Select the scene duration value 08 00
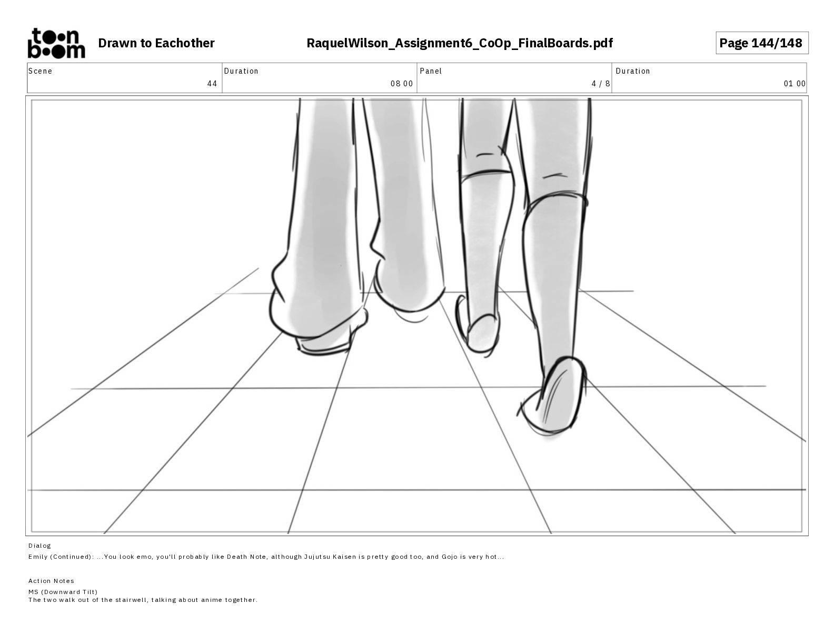 pos(402,84)
